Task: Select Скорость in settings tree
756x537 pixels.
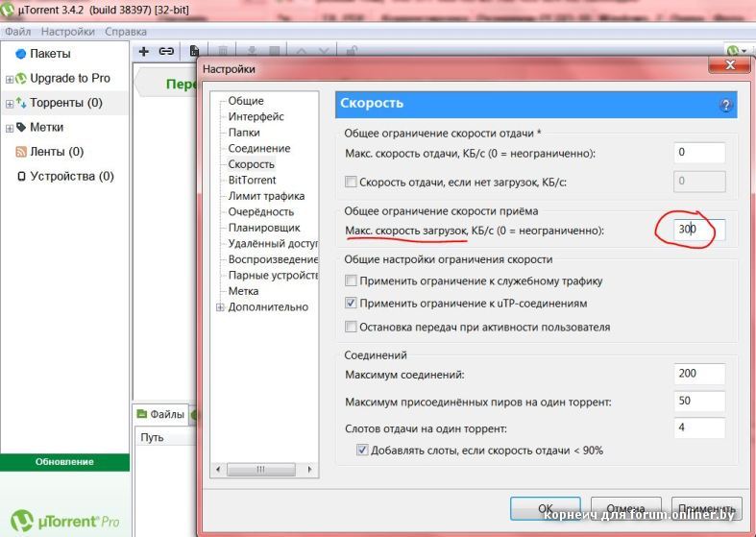Action: (251, 164)
